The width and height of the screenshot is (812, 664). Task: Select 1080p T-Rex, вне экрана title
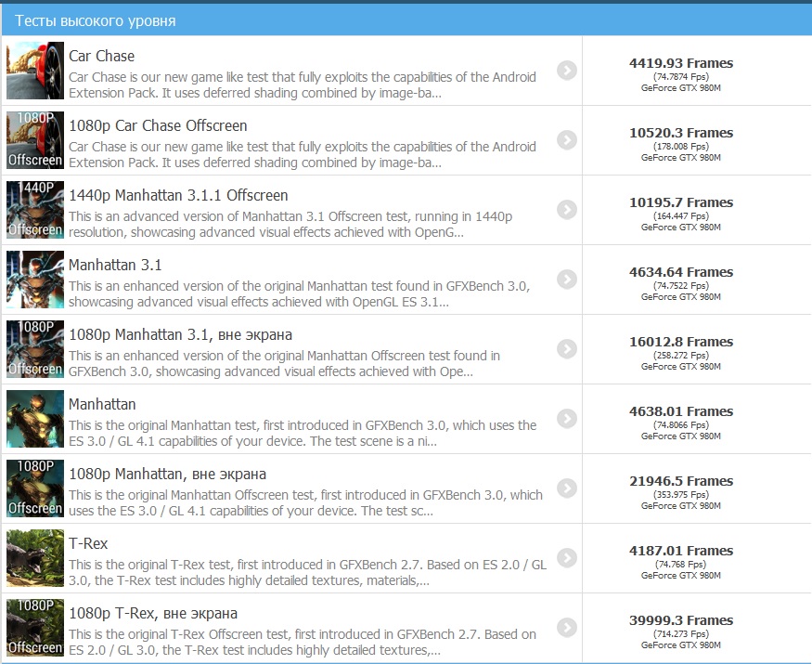(x=153, y=613)
